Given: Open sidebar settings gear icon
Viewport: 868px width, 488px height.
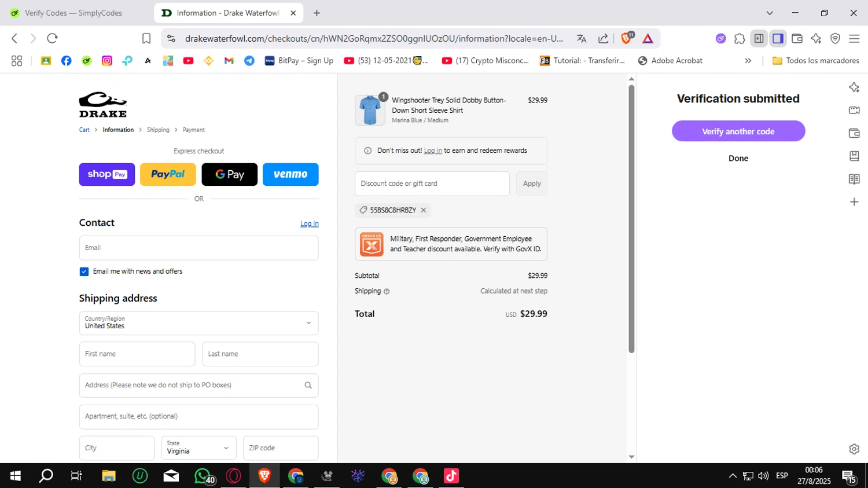Looking at the screenshot, I should coord(854,449).
